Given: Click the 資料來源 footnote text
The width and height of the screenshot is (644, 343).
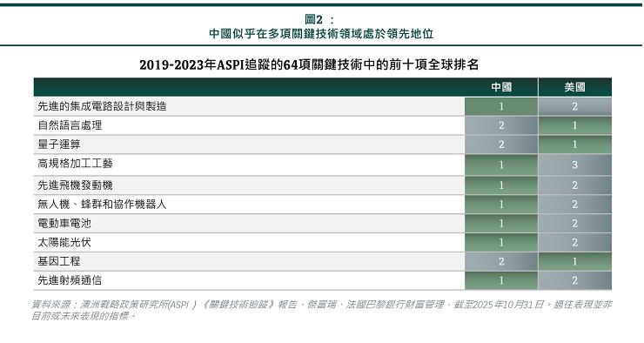Looking at the screenshot, I should coord(322,310).
